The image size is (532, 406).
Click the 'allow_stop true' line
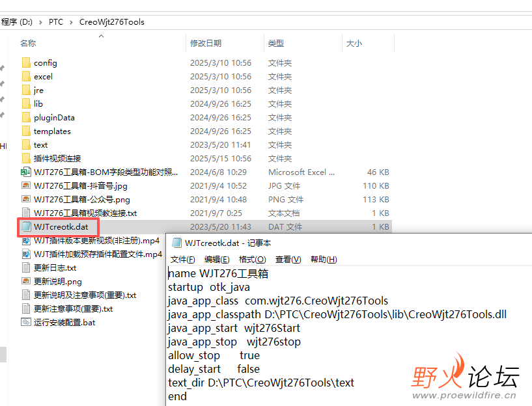tap(214, 355)
